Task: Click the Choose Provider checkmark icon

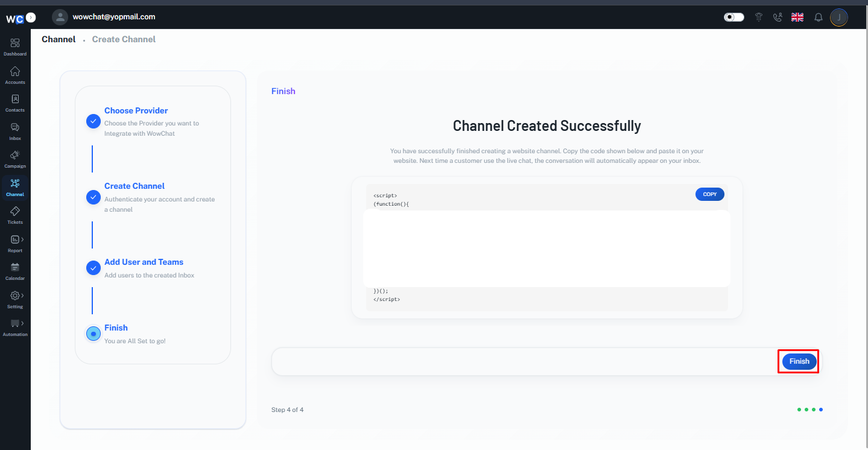Action: click(93, 121)
